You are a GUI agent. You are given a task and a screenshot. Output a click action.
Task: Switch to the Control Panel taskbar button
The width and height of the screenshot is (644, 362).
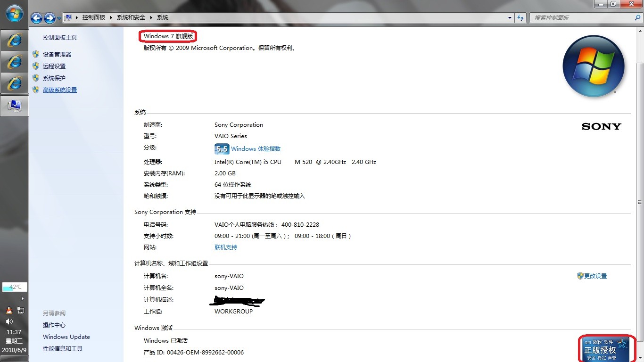point(15,106)
